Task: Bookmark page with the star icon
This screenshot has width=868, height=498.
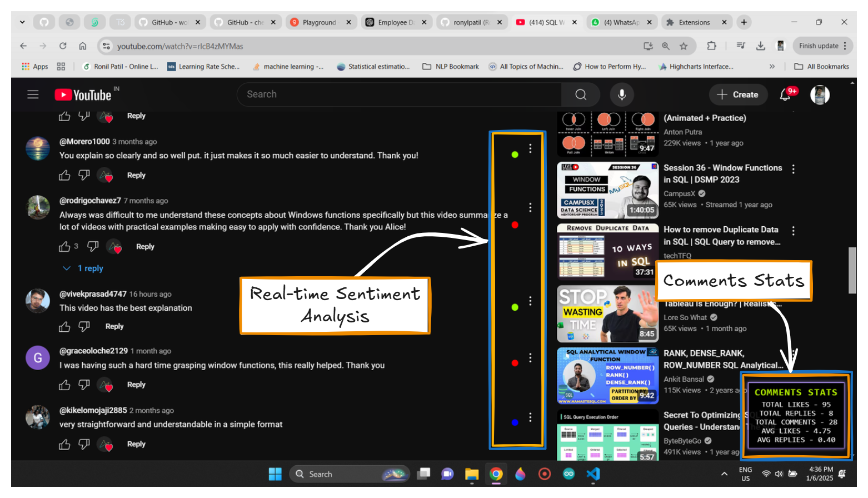Action: 684,46
